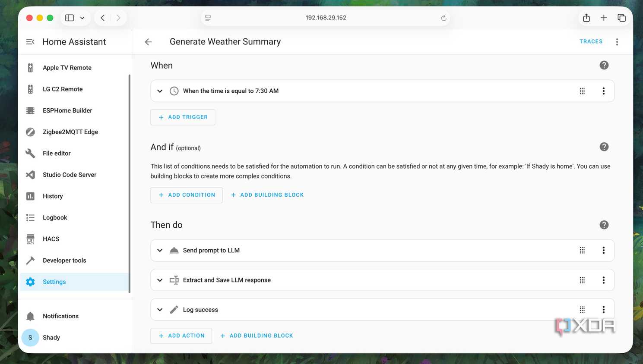
Task: Expand the Log success action
Action: [x=160, y=310]
